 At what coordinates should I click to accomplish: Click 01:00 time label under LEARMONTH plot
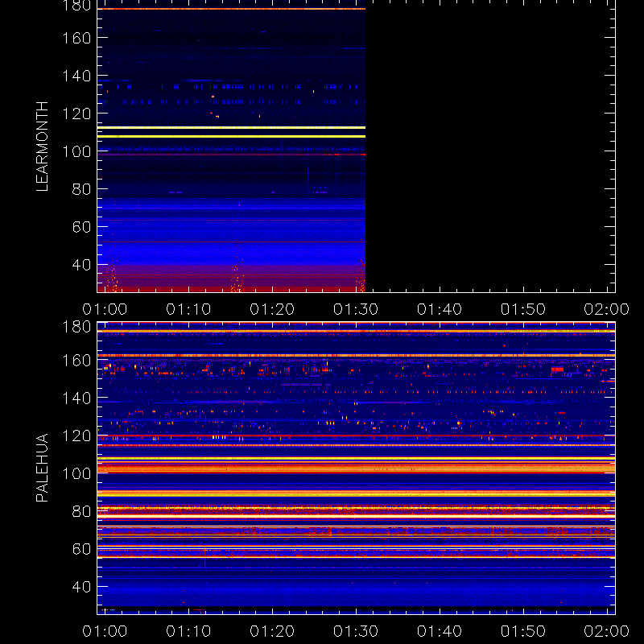coord(105,309)
